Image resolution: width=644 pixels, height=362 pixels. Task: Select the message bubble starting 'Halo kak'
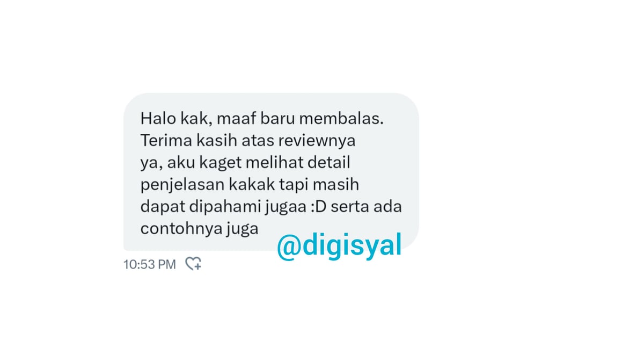click(271, 172)
